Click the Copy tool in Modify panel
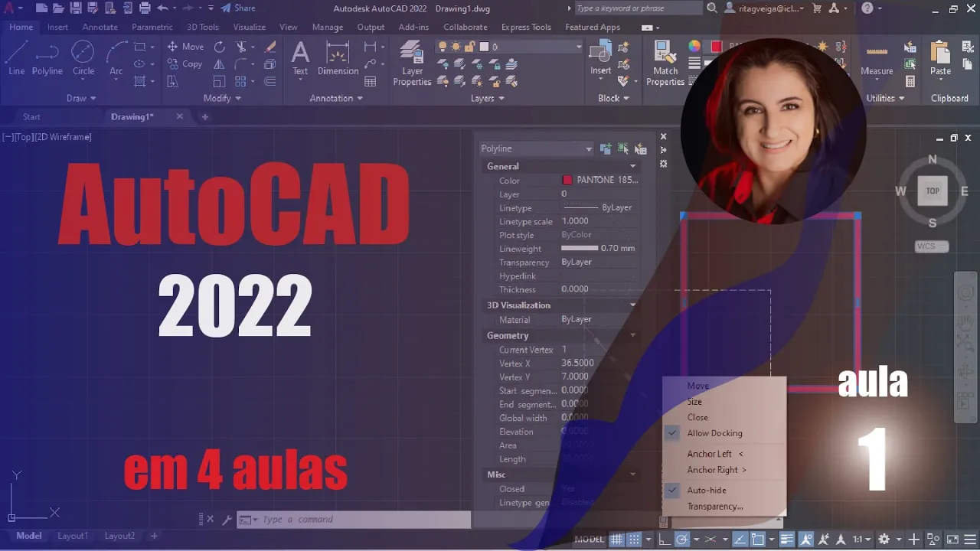 185,64
